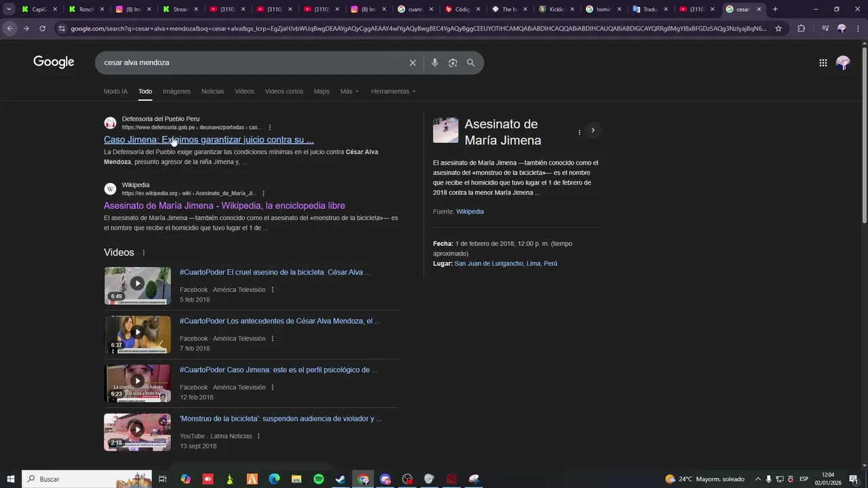Start voice search with microphone icon
Screen dimensions: 868x488
point(435,62)
